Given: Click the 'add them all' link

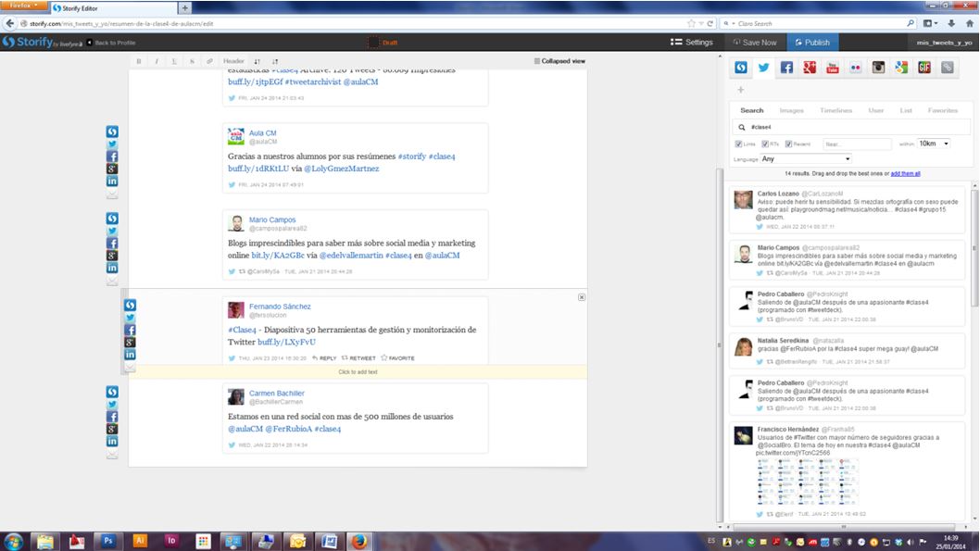Looking at the screenshot, I should pyautogui.click(x=904, y=173).
